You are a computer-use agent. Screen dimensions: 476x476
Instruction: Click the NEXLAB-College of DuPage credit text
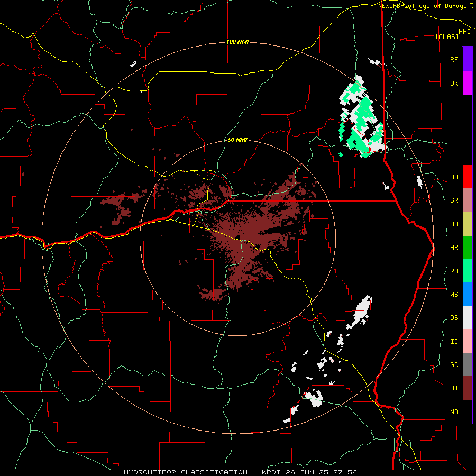coord(425,6)
